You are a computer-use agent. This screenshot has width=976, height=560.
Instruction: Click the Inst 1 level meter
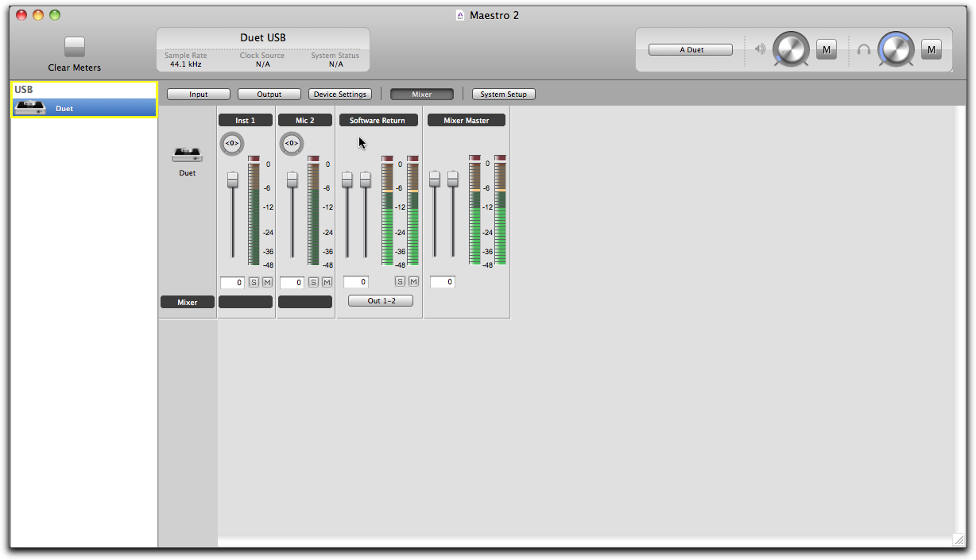click(254, 210)
